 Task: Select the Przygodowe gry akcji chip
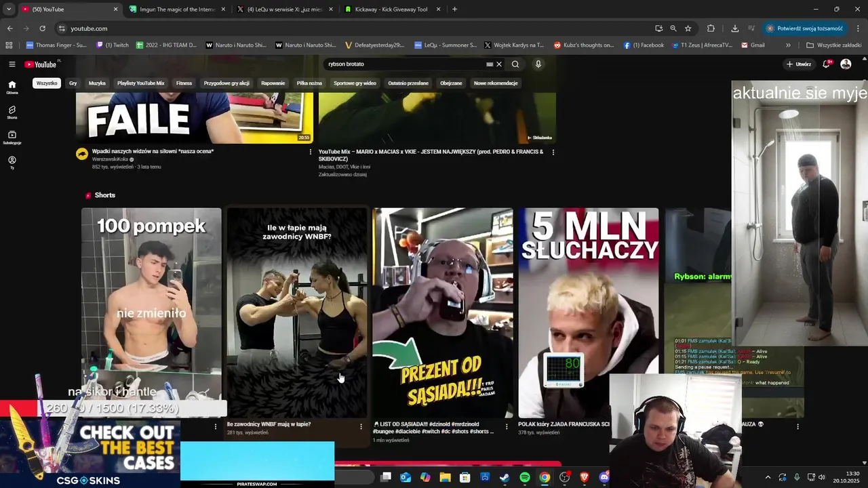coord(226,83)
